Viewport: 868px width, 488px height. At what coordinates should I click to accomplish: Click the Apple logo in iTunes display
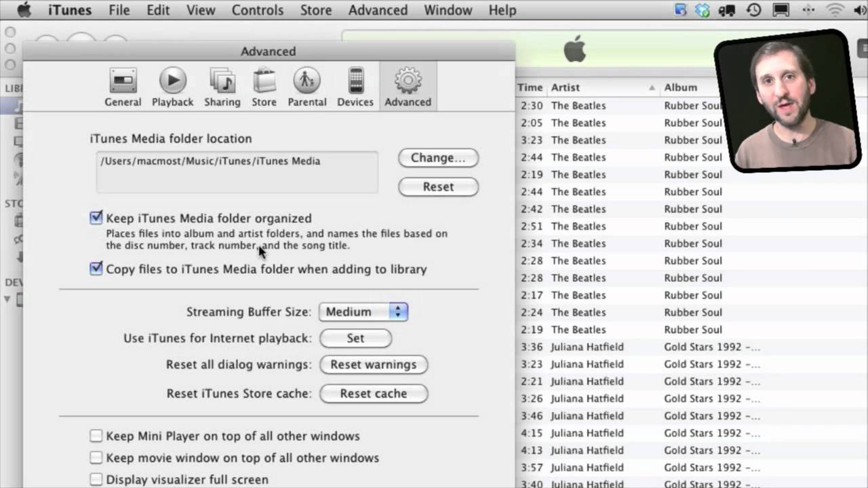(574, 49)
